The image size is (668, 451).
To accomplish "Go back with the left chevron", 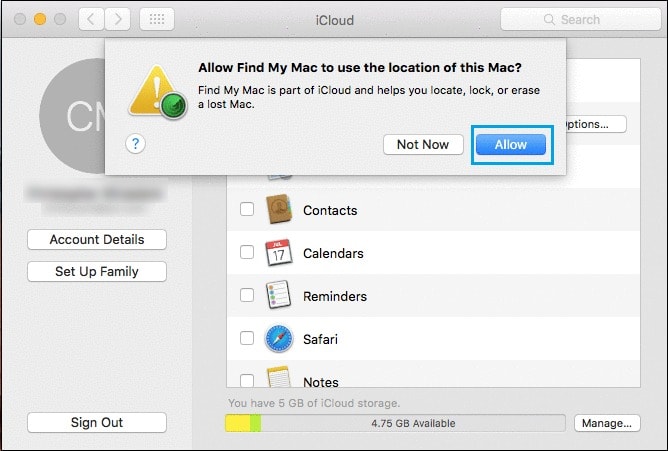I will 90,20.
